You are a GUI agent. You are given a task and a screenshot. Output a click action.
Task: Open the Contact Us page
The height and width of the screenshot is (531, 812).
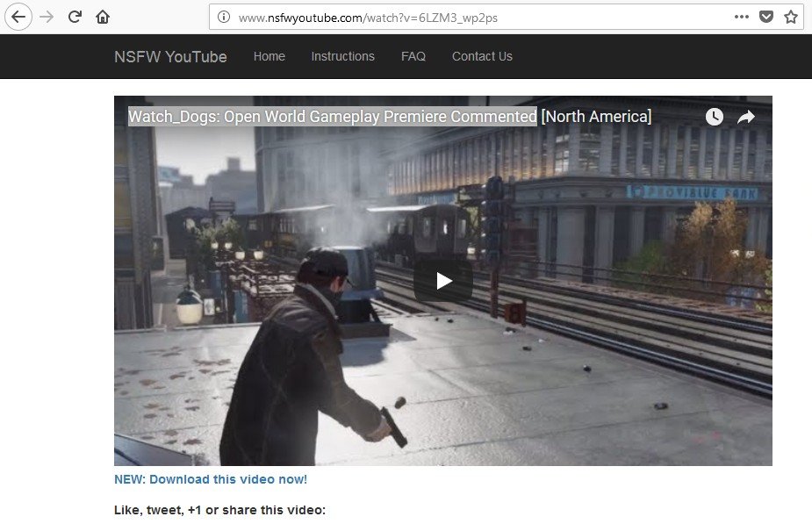(482, 56)
